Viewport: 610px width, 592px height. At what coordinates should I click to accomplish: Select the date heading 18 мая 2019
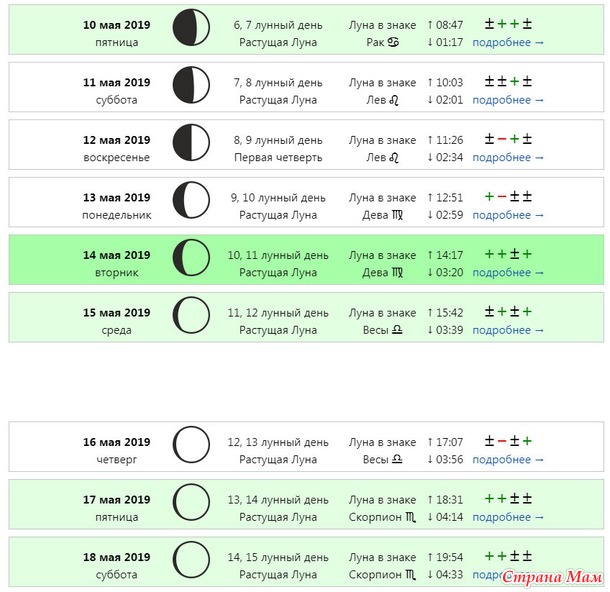116,557
